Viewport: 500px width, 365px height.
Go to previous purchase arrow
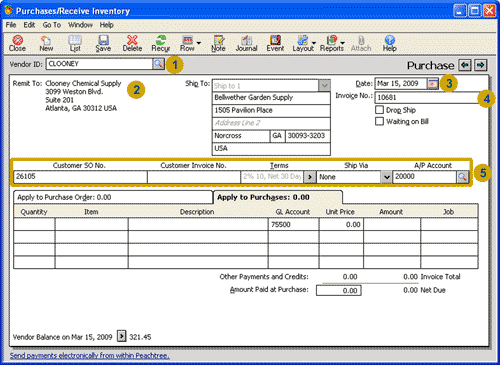pos(465,65)
